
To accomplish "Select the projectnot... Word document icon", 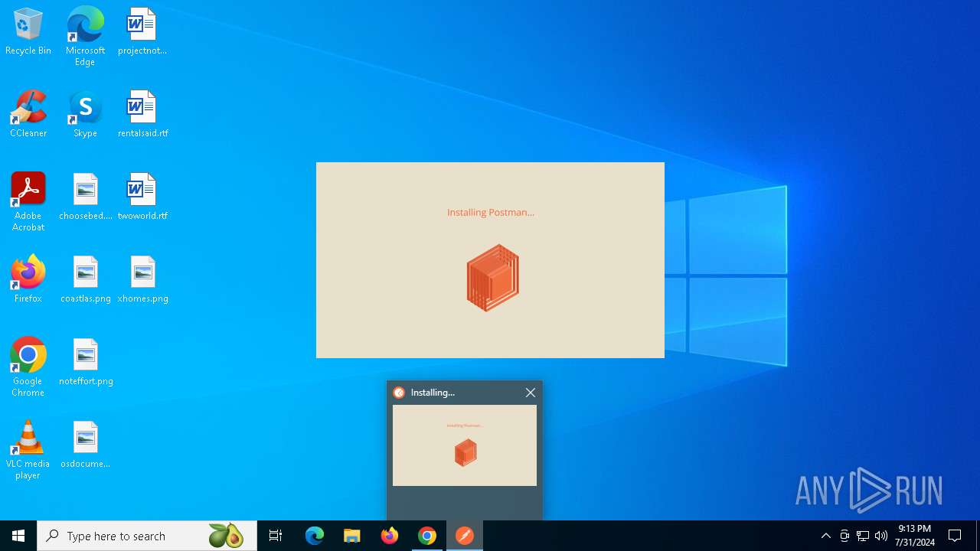I will coord(142,32).
